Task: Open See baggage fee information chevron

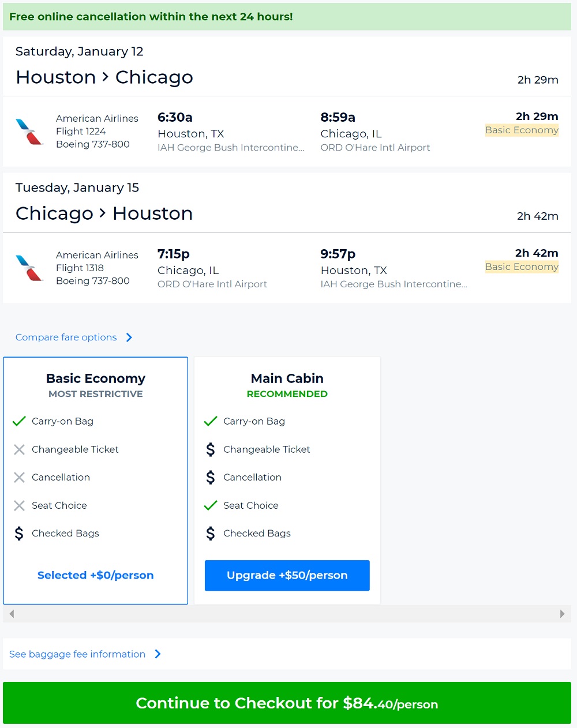Action: tap(158, 654)
